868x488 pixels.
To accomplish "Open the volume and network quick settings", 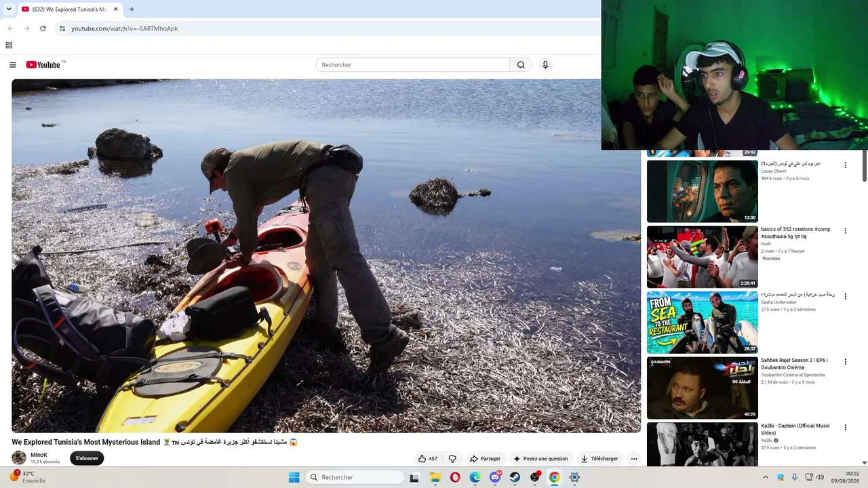I will 815,477.
